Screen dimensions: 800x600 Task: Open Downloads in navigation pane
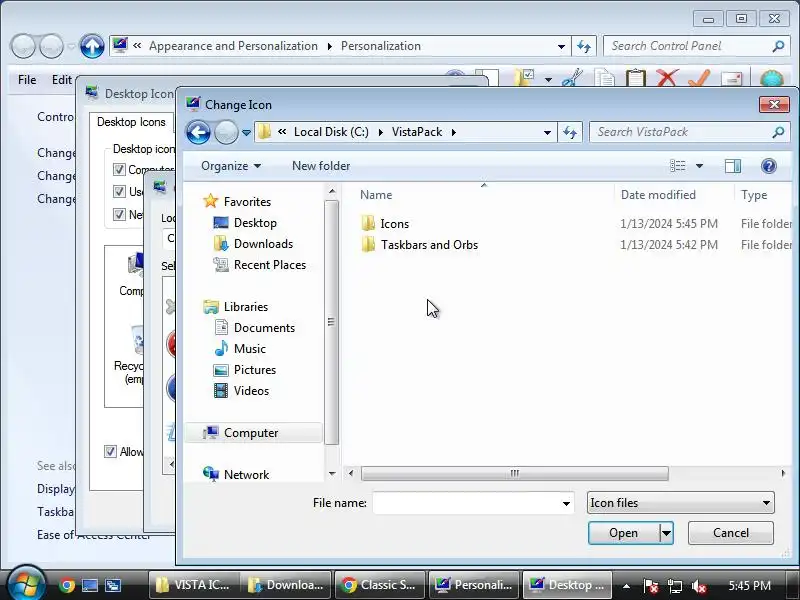[x=253, y=244]
